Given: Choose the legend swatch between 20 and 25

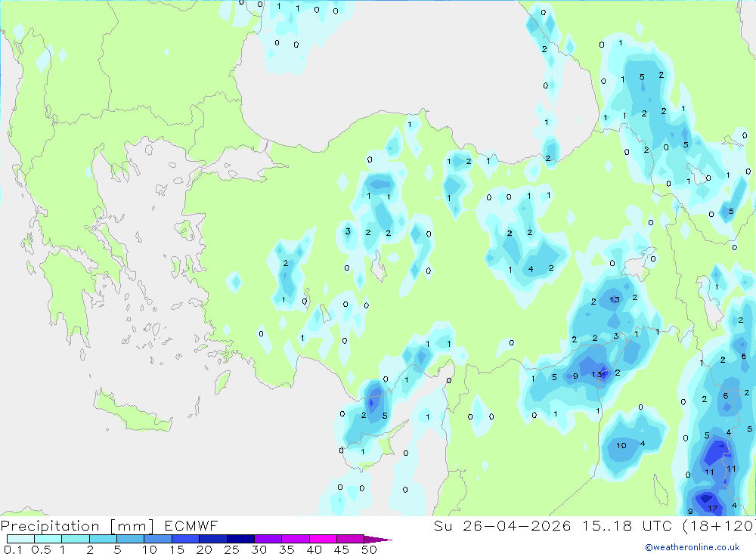Looking at the screenshot, I should click(212, 539).
